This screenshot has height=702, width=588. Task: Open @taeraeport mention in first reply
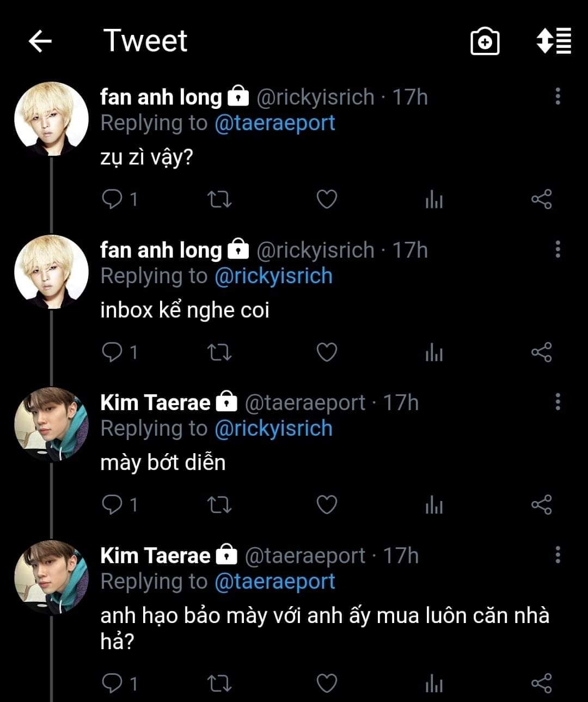tap(275, 123)
